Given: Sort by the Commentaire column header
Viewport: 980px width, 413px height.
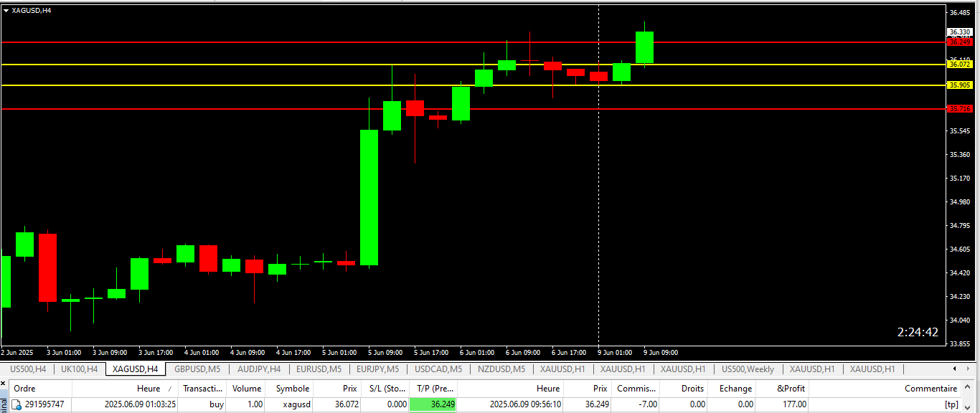Looking at the screenshot, I should tap(885, 389).
